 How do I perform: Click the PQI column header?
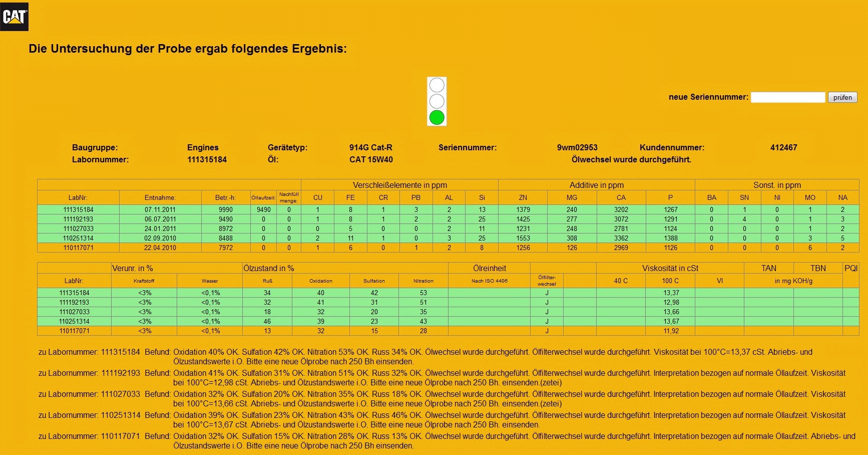coord(851,268)
